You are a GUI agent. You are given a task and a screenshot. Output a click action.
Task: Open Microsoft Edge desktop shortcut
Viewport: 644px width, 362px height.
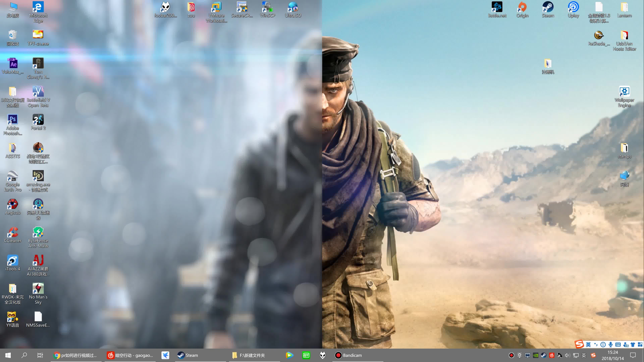click(38, 12)
